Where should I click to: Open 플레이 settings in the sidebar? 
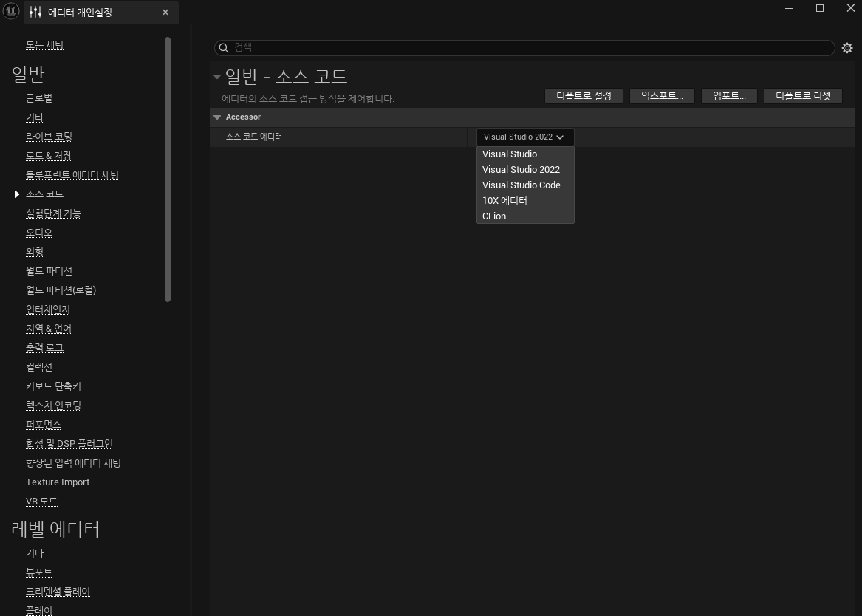coord(39,610)
